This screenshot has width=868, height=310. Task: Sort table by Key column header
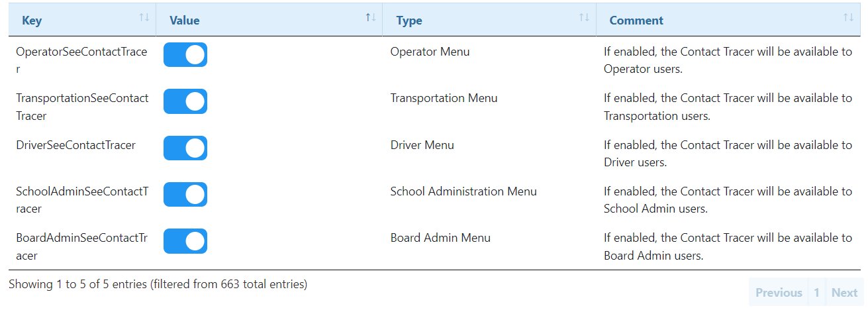(32, 21)
